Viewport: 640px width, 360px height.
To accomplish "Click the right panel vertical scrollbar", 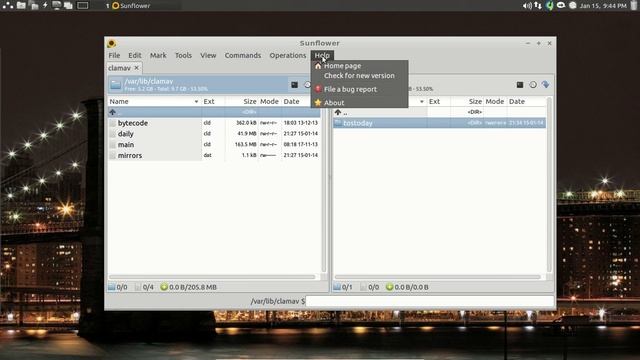I will click(549, 184).
